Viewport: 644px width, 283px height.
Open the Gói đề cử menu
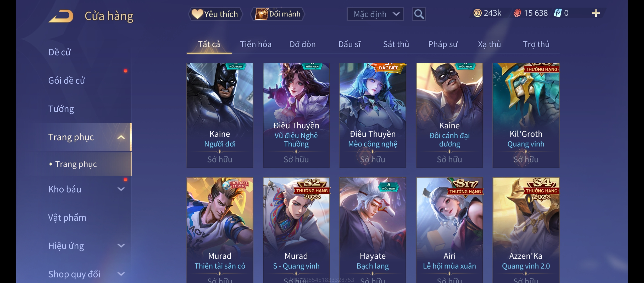(x=66, y=80)
